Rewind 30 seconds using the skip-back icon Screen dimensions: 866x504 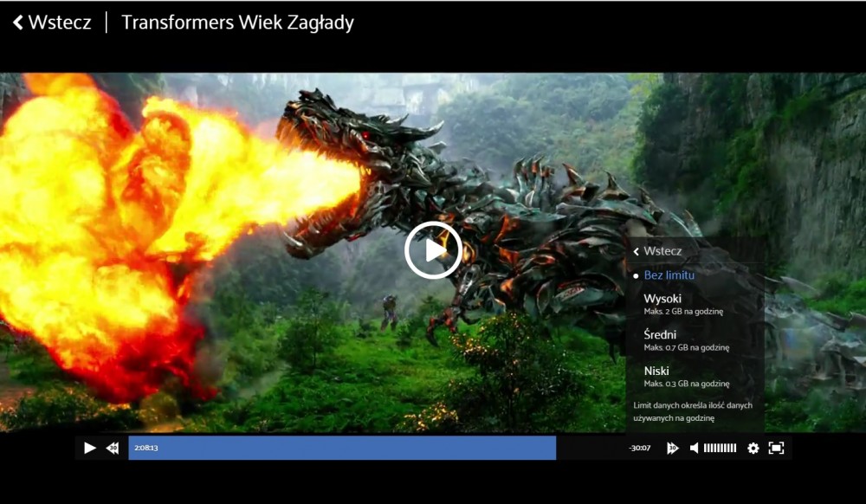(x=113, y=448)
